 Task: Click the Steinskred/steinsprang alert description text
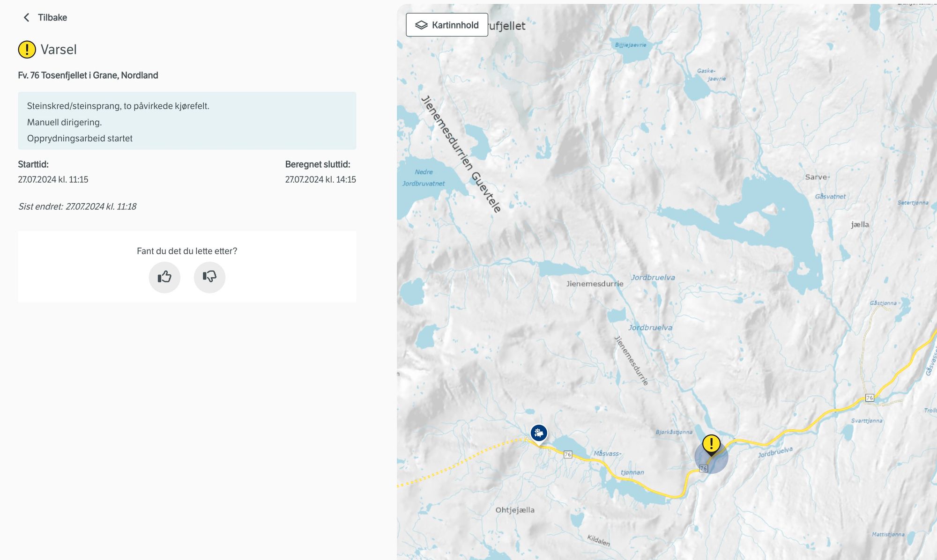(118, 106)
